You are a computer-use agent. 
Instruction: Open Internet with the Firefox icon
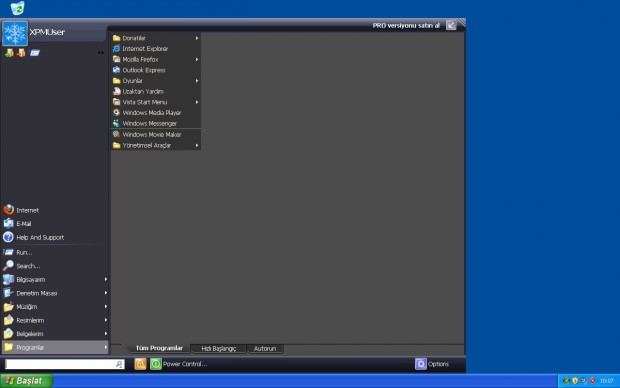point(55,210)
